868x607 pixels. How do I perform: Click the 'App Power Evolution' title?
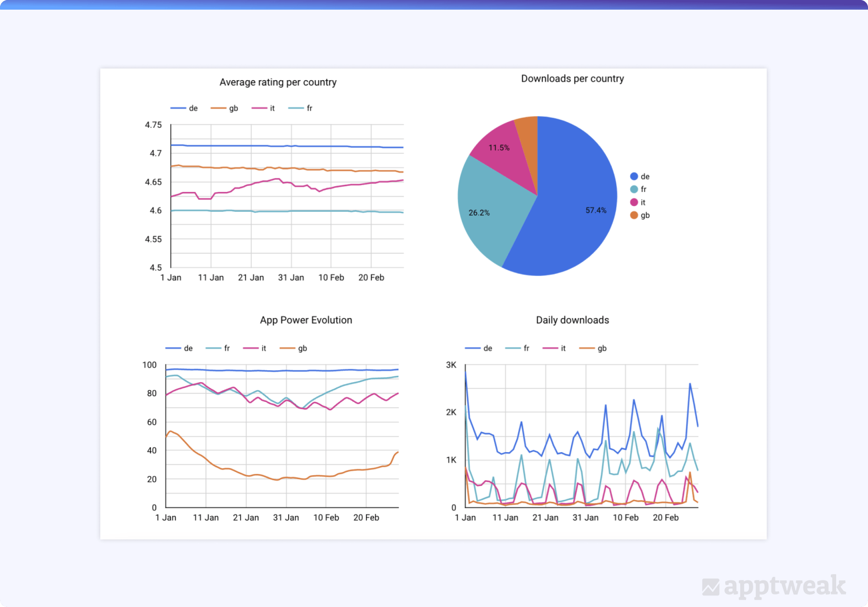coord(305,320)
